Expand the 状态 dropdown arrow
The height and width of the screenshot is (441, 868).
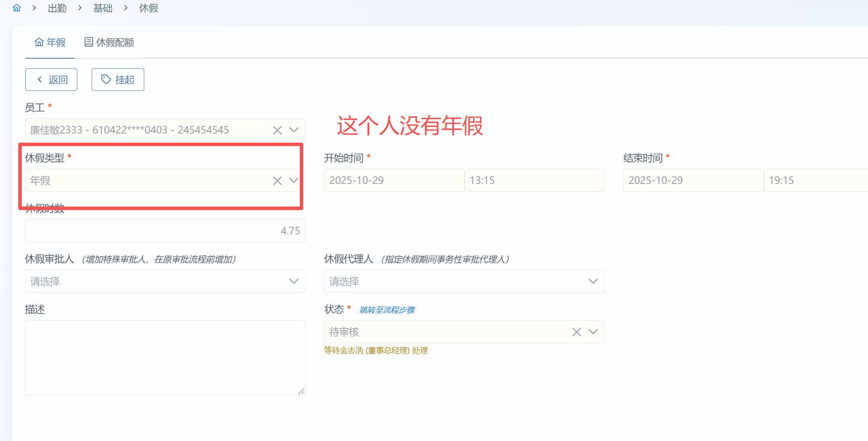coord(593,332)
